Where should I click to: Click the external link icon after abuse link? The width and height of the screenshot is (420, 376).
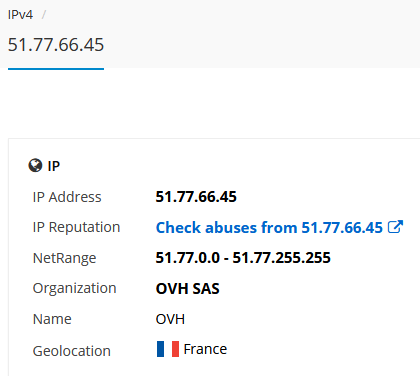point(395,227)
